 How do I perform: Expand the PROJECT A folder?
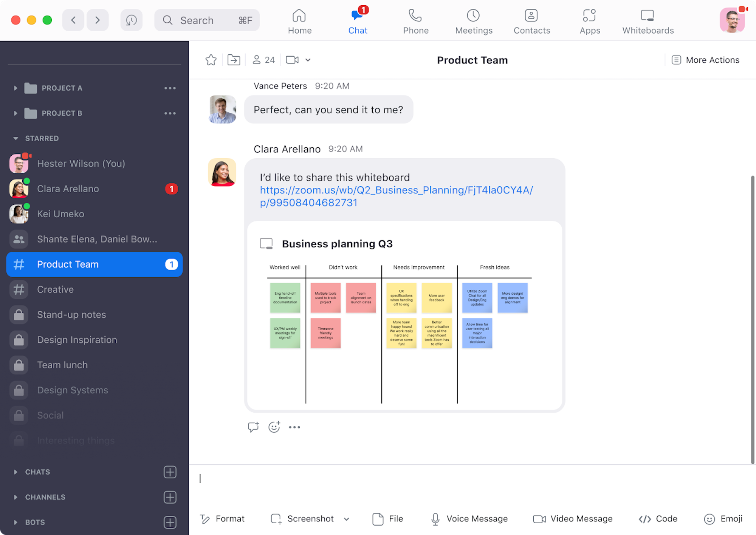point(15,88)
